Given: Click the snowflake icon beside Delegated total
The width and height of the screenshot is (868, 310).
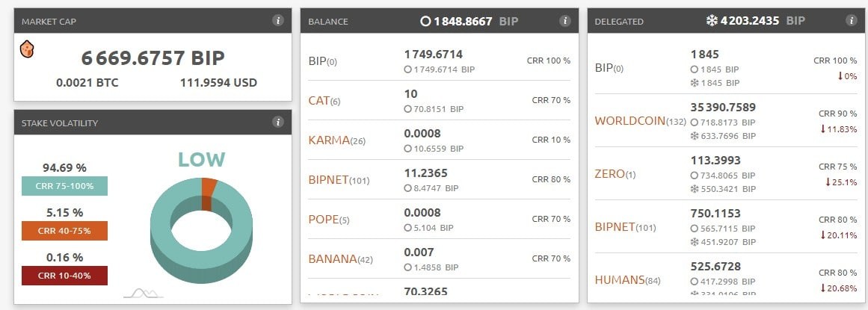Looking at the screenshot, I should click(711, 21).
